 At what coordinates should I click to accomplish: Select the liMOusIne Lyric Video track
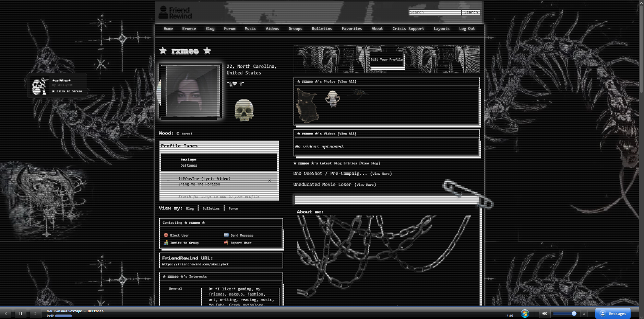click(219, 181)
